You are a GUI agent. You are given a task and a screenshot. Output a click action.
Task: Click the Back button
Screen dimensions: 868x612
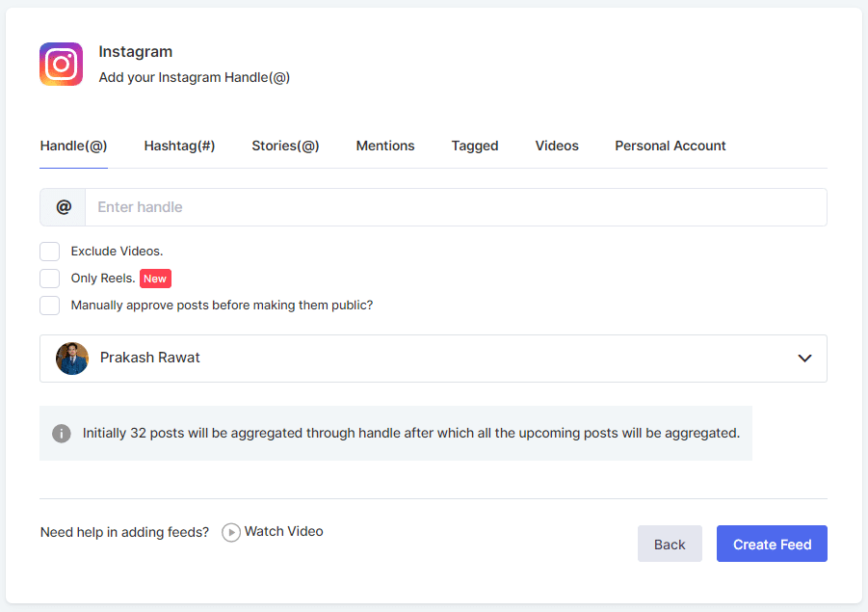(x=670, y=545)
